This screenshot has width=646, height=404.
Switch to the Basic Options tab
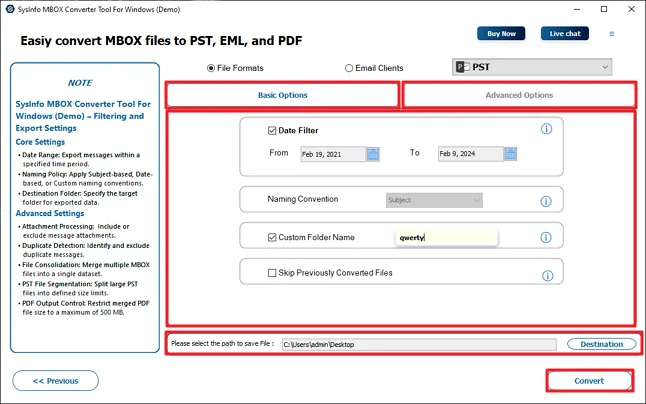coord(283,95)
